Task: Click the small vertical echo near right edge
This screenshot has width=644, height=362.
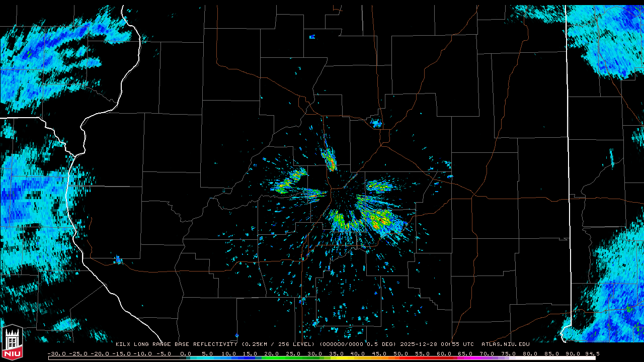Action: tap(612, 158)
